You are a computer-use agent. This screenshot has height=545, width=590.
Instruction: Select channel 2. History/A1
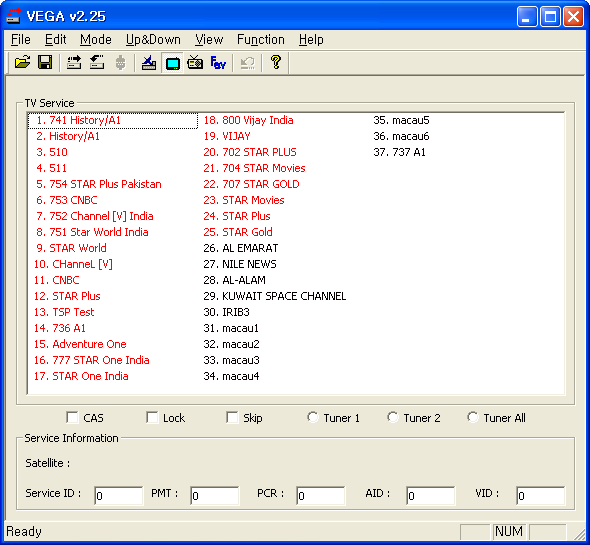[x=68, y=136]
